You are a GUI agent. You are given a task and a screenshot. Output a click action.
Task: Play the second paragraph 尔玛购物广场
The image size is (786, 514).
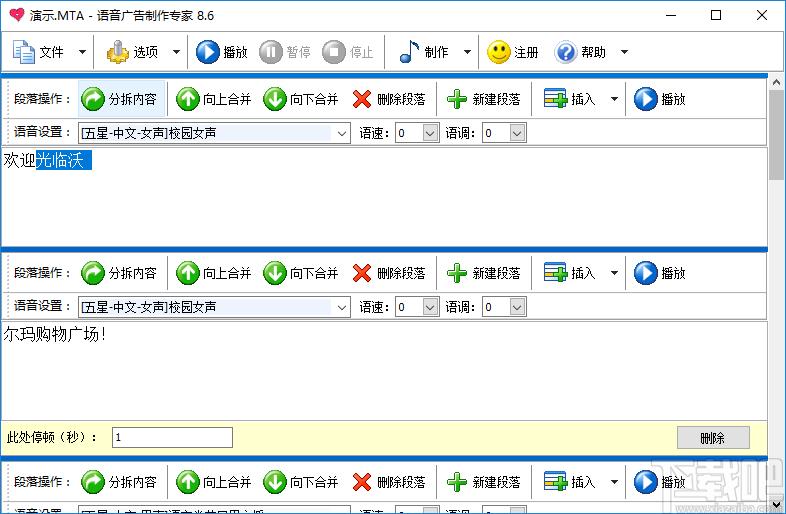660,273
